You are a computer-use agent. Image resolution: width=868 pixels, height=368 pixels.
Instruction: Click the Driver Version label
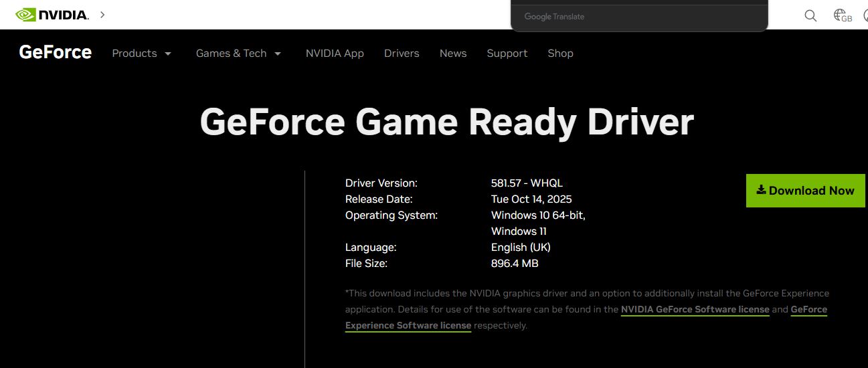(381, 183)
